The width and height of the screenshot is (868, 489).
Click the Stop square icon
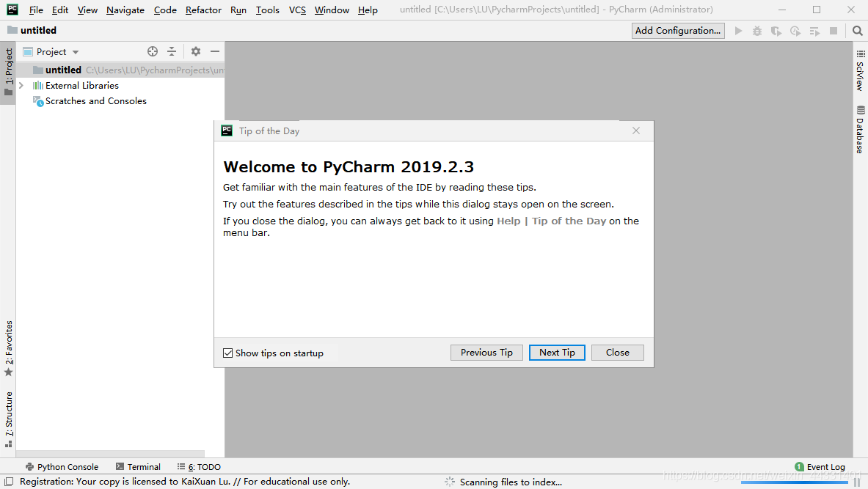[833, 31]
